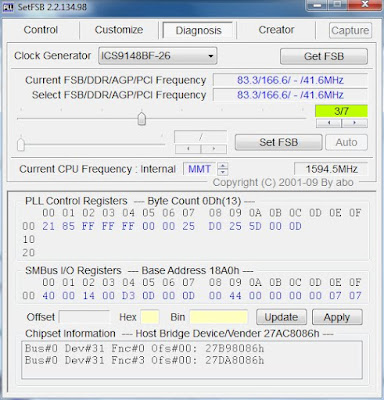The height and width of the screenshot is (400, 384).
Task: Click the Select FSB frequency value field
Action: pos(290,95)
